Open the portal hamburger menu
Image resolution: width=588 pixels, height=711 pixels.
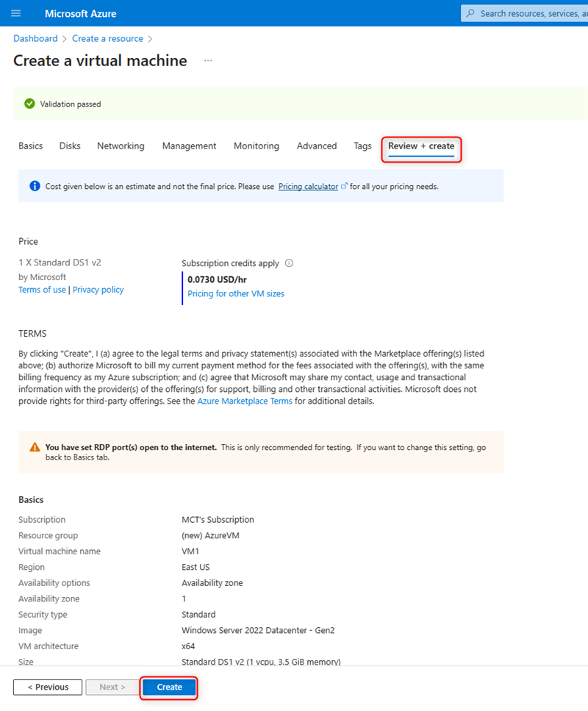click(x=16, y=13)
